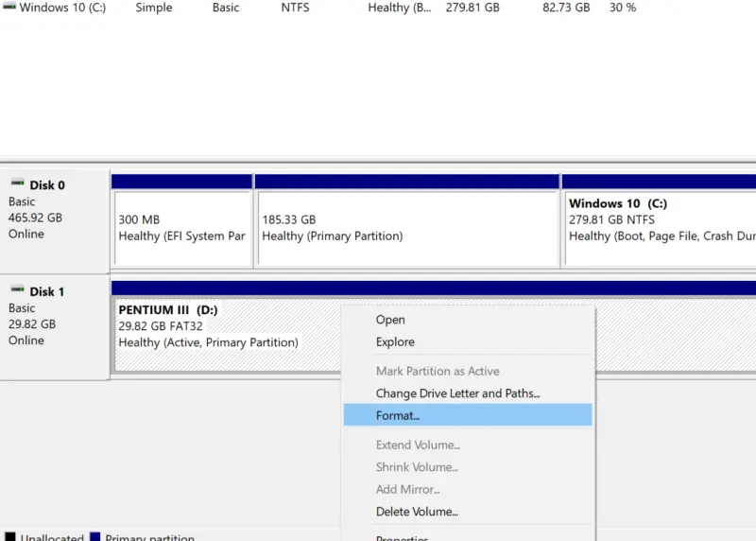Click the 279.81 GB capacity cell in list
Screen dimensions: 756x541
(472, 8)
